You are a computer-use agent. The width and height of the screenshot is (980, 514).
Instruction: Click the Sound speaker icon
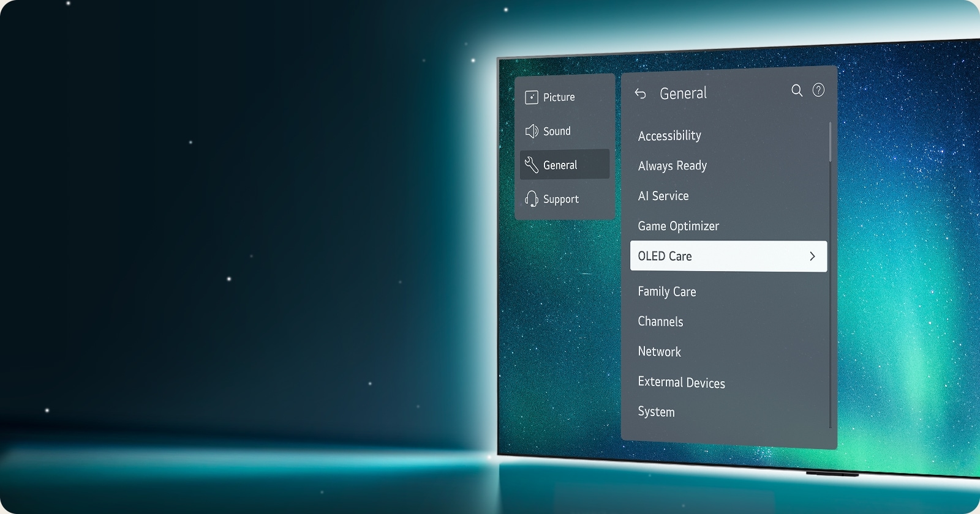point(532,131)
